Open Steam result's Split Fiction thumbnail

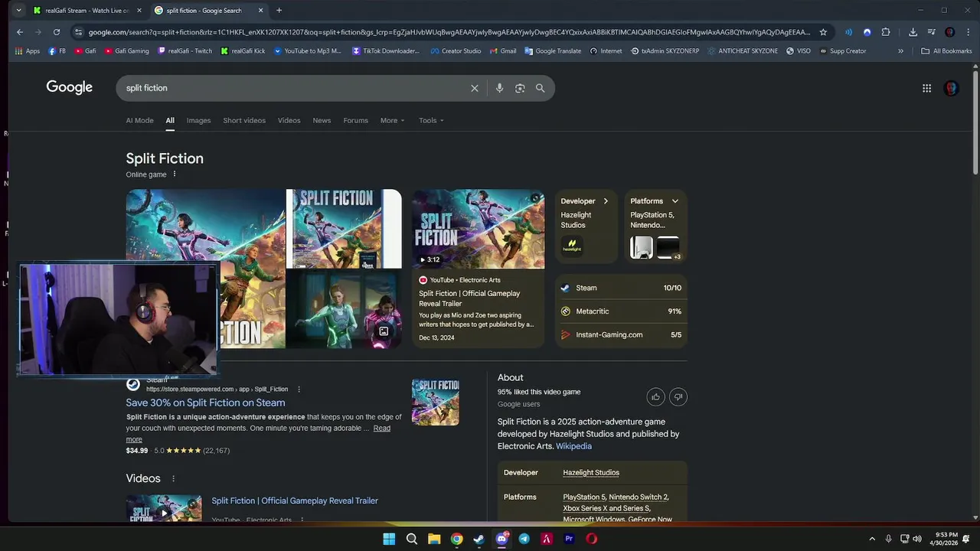(435, 402)
